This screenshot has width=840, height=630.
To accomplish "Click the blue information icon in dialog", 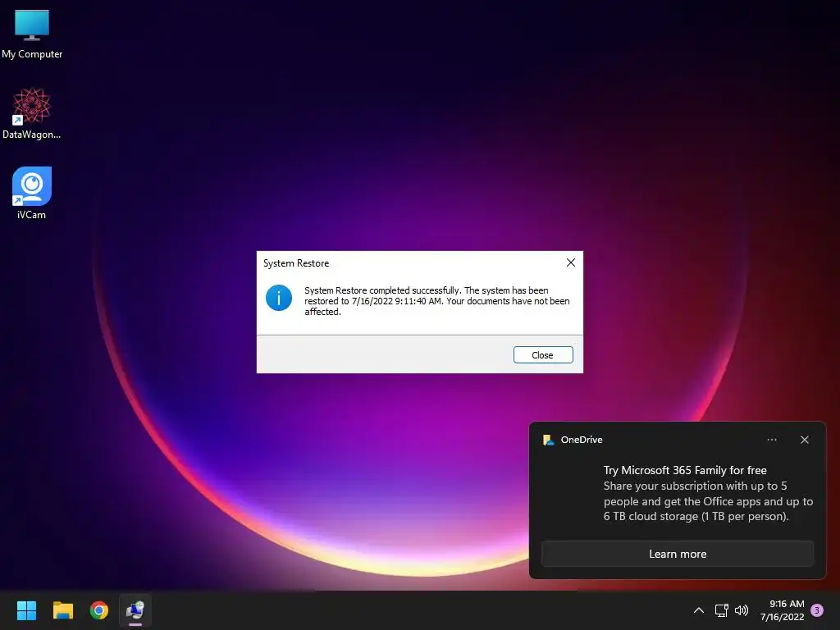I will [279, 298].
